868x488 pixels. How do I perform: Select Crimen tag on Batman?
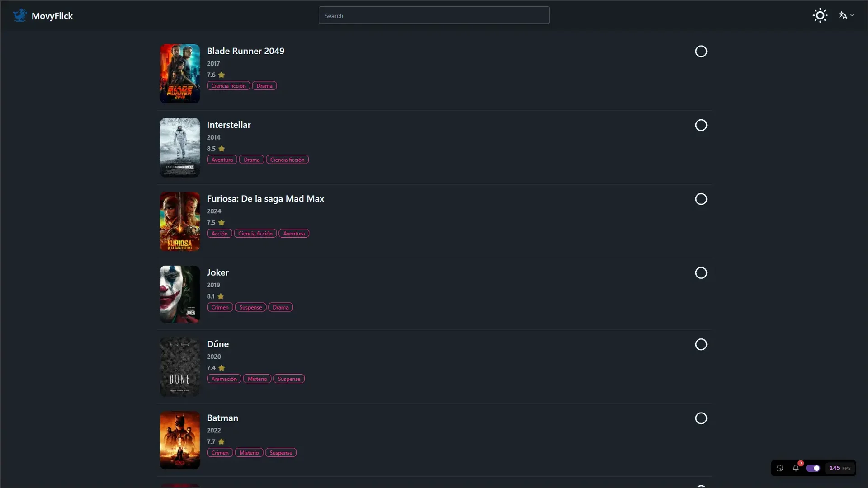[x=220, y=453]
